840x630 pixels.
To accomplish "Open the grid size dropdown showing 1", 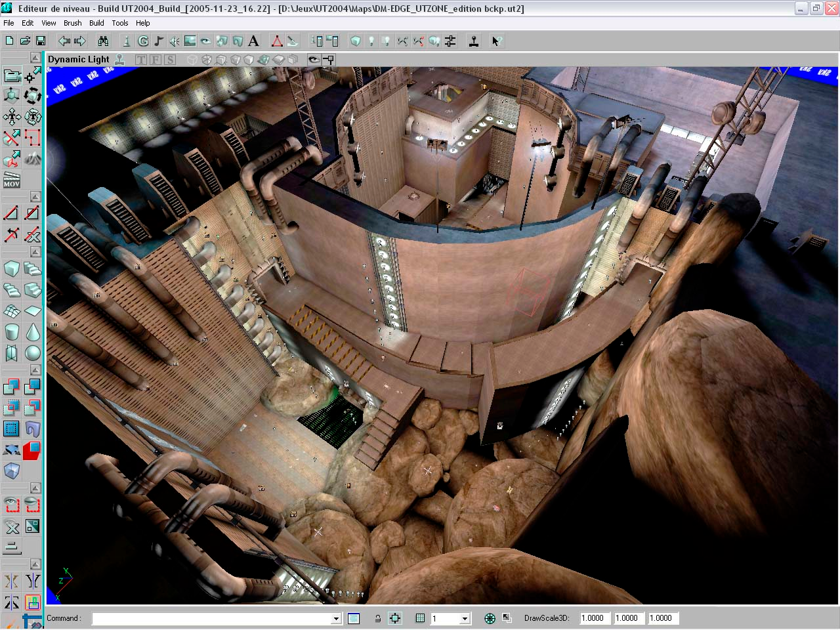I will (x=465, y=618).
